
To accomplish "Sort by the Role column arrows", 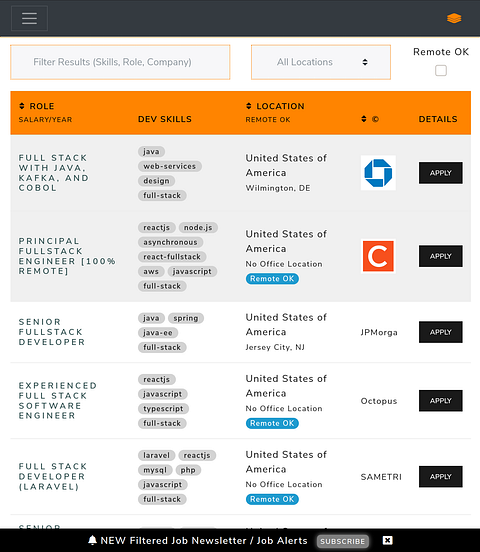I will 21,106.
